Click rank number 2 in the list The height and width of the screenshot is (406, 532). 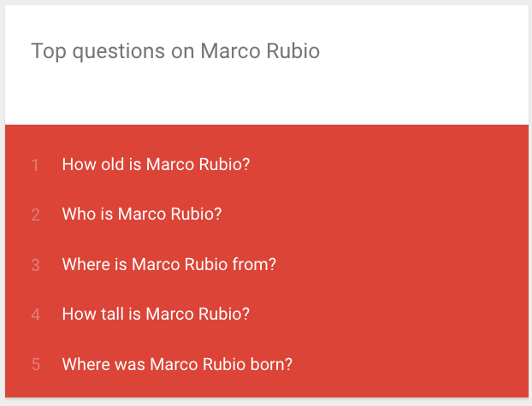pyautogui.click(x=35, y=215)
